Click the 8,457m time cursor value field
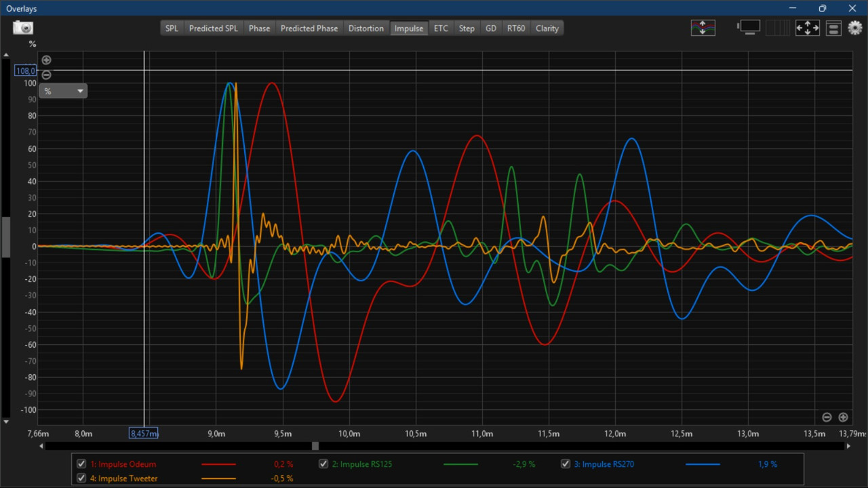This screenshot has width=868, height=488. coord(144,433)
